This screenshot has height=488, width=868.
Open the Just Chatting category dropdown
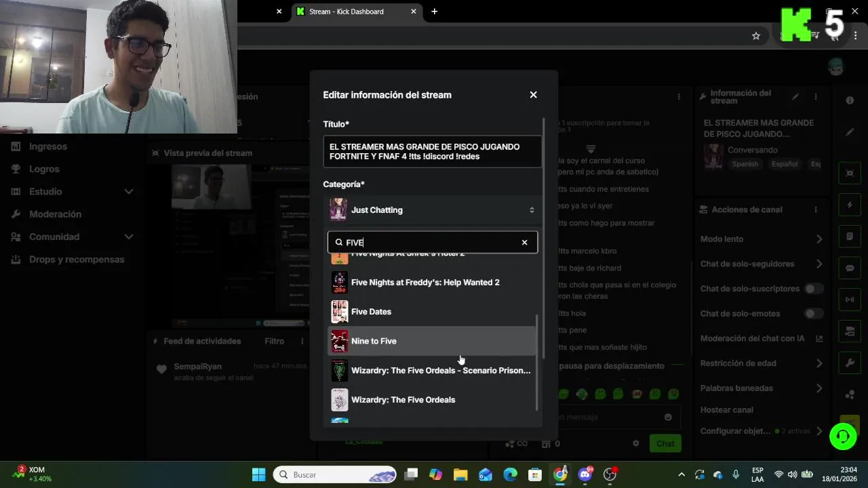(433, 210)
